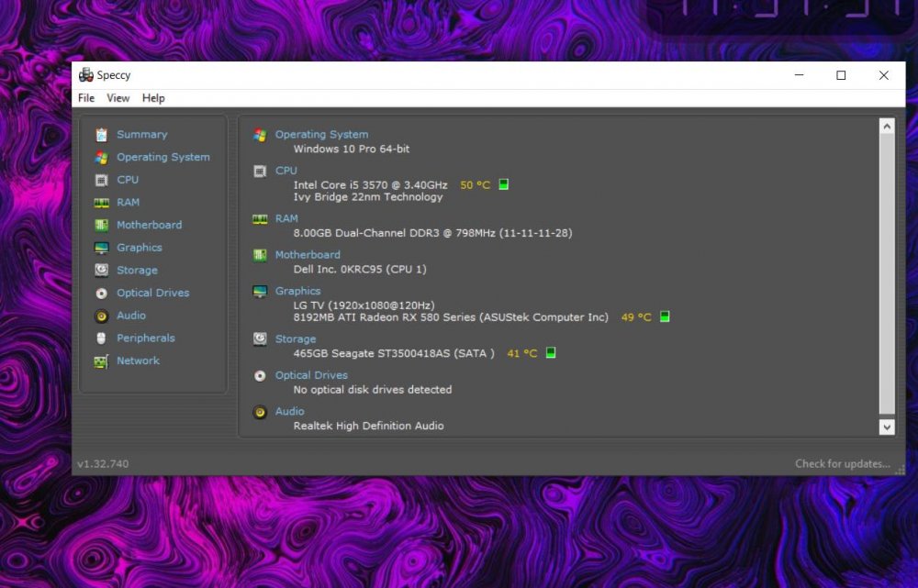Open the Audio heading link in summary
918x588 pixels.
(289, 412)
